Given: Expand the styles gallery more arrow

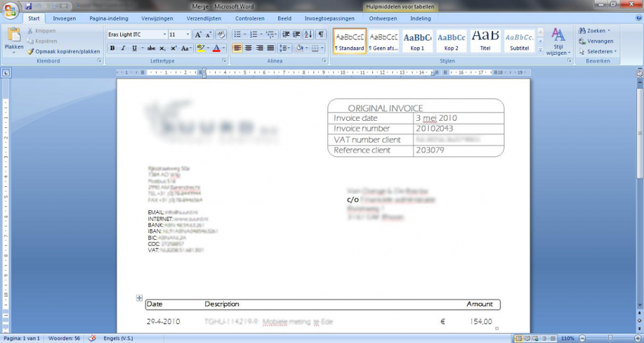Looking at the screenshot, I should tap(540, 50).
